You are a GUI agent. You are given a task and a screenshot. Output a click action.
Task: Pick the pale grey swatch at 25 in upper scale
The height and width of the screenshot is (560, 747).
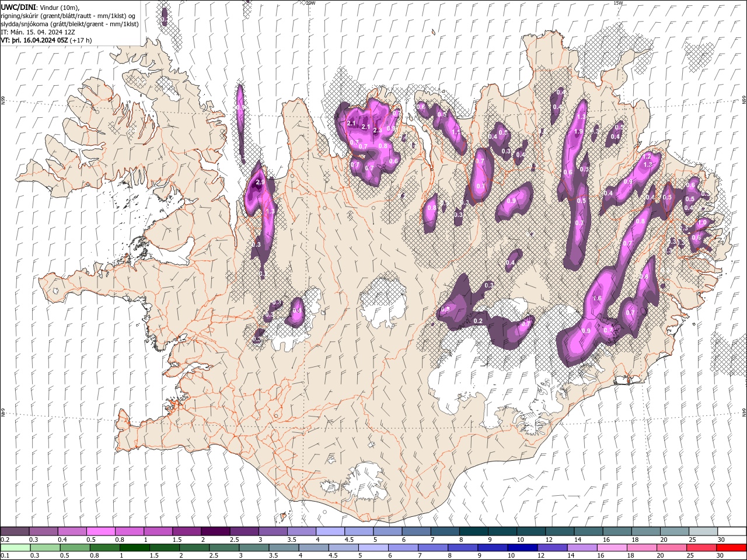pos(703,531)
